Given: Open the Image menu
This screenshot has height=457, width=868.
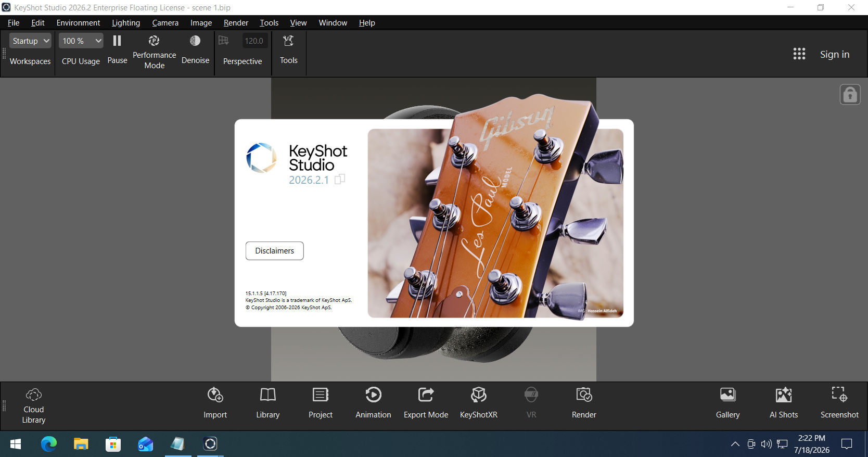Looking at the screenshot, I should point(201,23).
